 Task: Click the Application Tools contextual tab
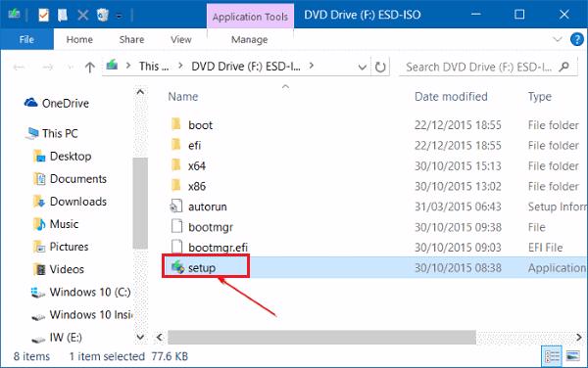[250, 17]
